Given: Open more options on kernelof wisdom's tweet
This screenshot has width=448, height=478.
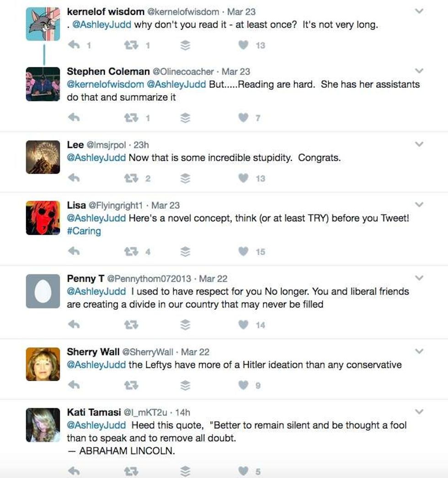Looking at the screenshot, I should (419, 11).
